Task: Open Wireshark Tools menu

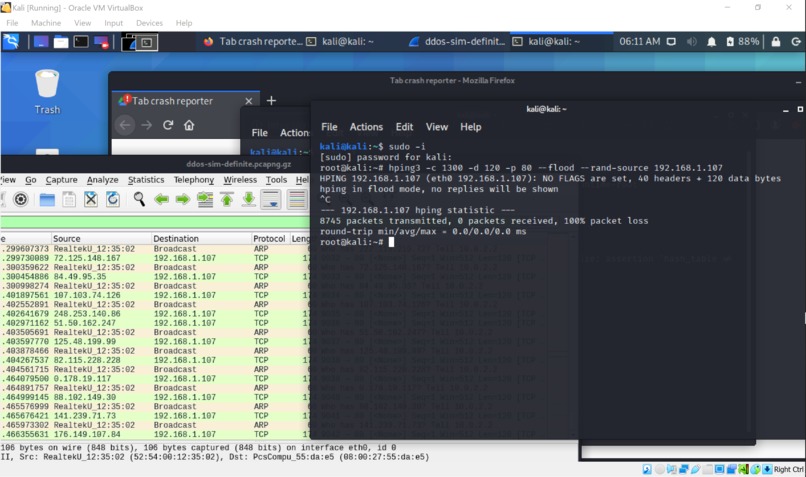Action: coord(277,180)
